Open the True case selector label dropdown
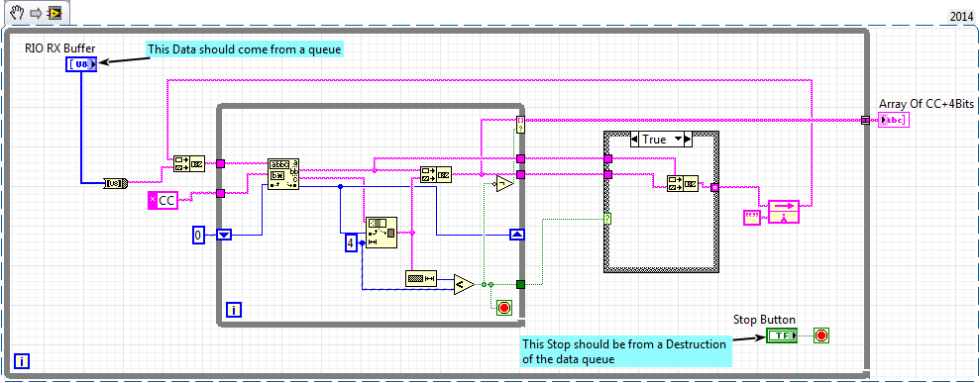The image size is (980, 383). [x=661, y=140]
